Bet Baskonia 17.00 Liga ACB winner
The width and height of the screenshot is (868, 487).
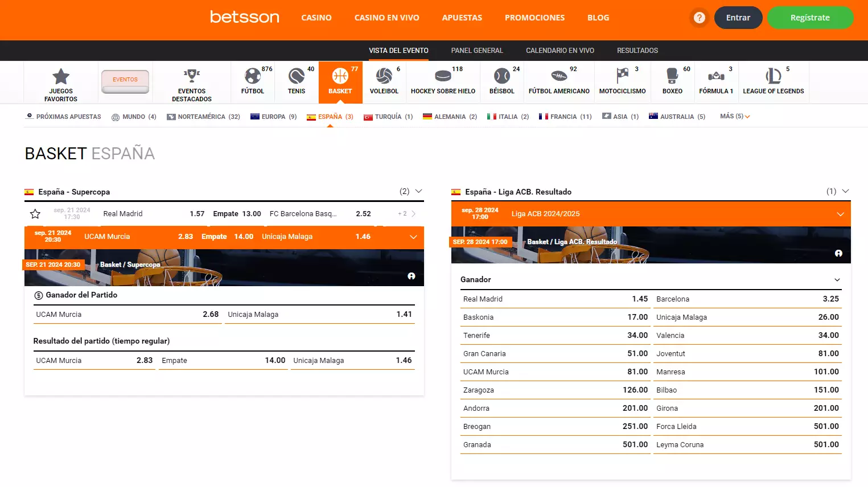[x=556, y=317]
